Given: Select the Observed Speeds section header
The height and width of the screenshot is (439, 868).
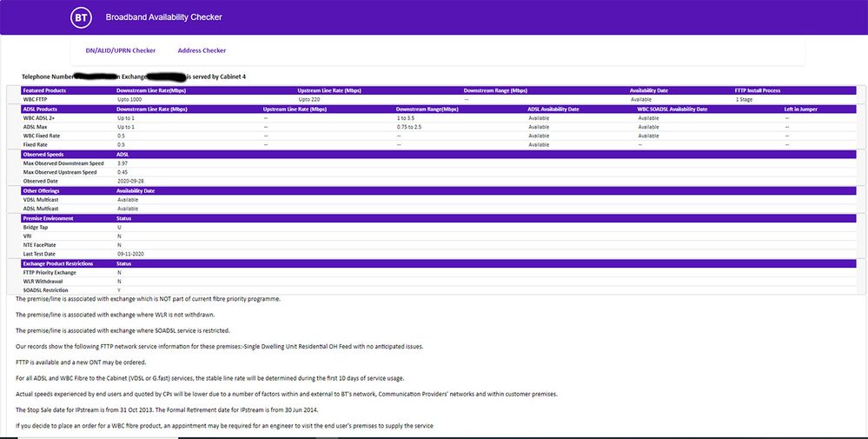Looking at the screenshot, I should 43,155.
